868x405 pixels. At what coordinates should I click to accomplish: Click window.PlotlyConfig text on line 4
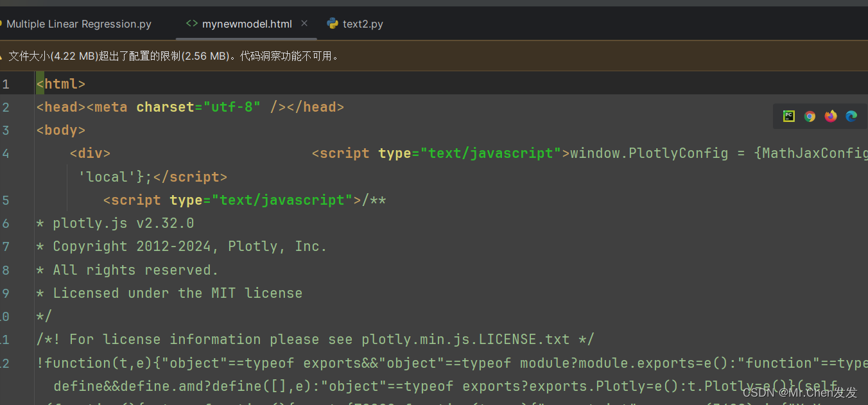[x=649, y=153]
